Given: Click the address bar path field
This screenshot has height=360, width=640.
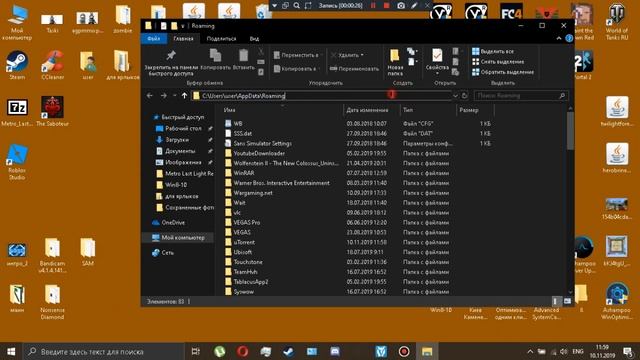Looking at the screenshot, I should pyautogui.click(x=321, y=96).
